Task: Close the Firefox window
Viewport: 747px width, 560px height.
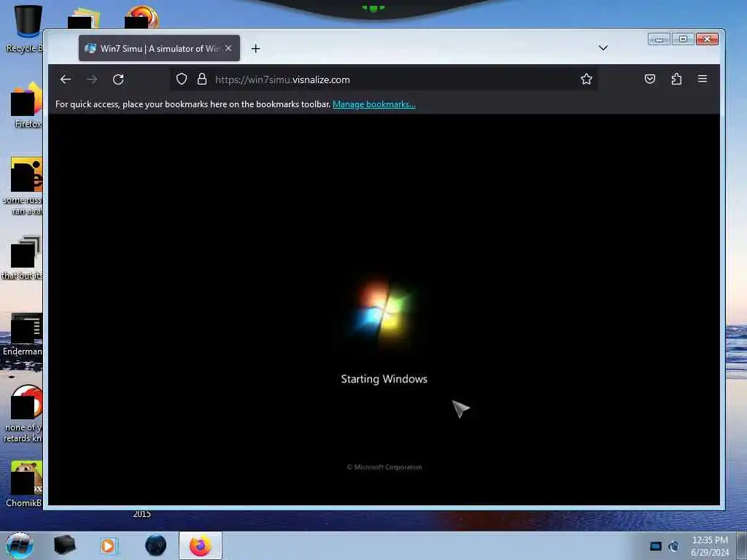Action: coord(707,39)
